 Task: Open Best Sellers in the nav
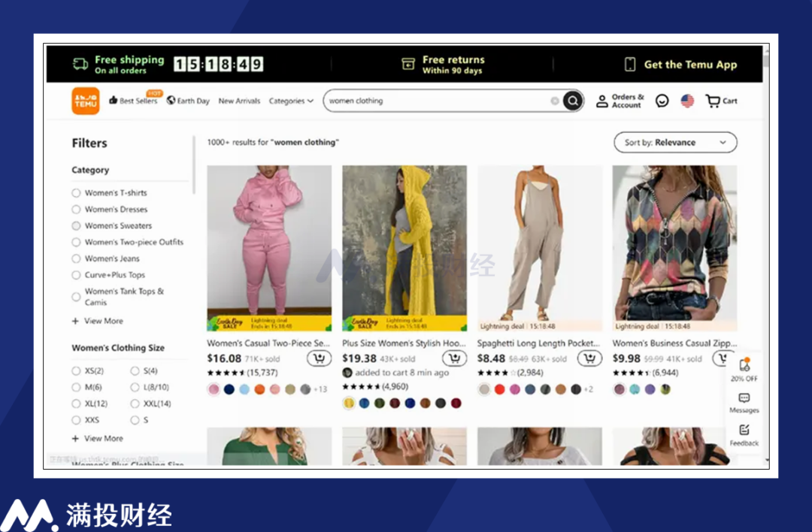(x=138, y=101)
